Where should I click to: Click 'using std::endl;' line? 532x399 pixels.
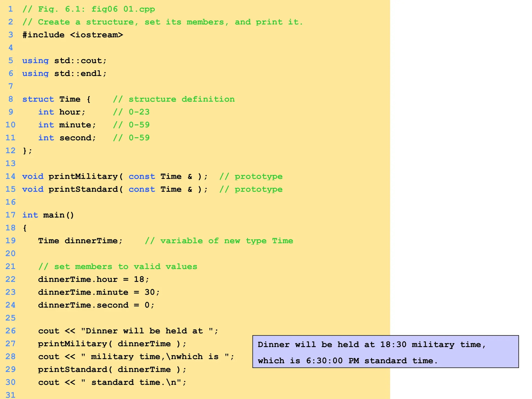(64, 74)
